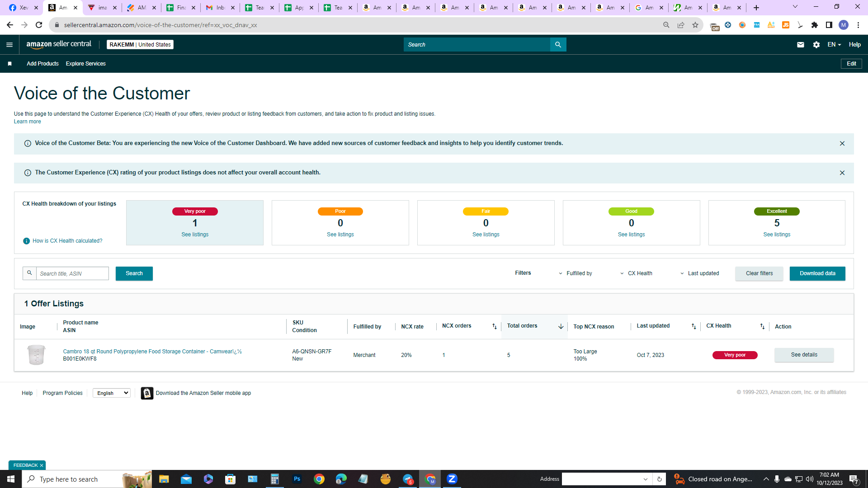Viewport: 868px width, 488px height.
Task: Open the Cambro 18 qt container product link
Action: coord(152,352)
